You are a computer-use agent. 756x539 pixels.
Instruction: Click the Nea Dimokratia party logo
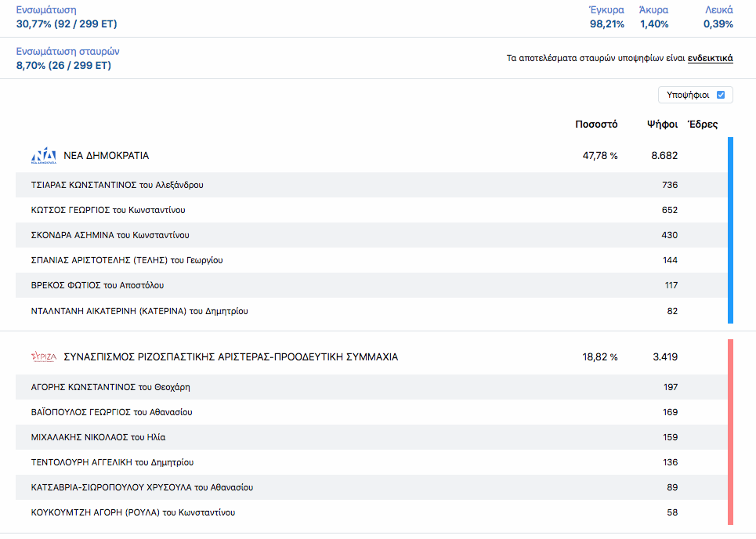click(43, 156)
